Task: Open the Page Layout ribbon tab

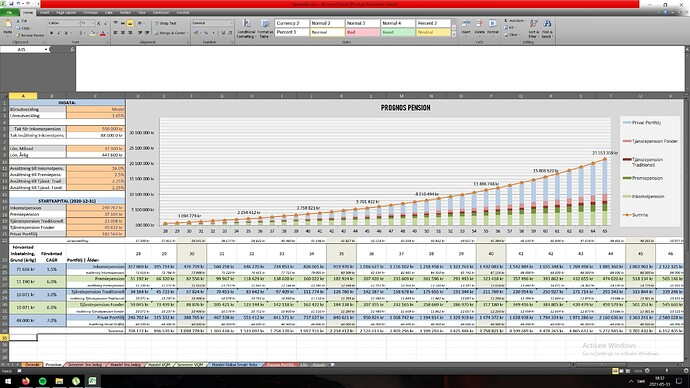Action: 66,12
